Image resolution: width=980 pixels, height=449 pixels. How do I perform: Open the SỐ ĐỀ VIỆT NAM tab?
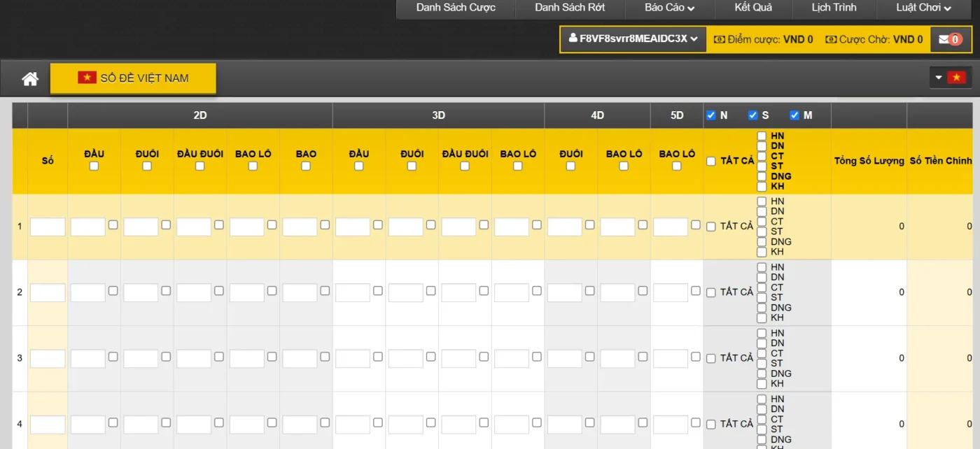[133, 78]
